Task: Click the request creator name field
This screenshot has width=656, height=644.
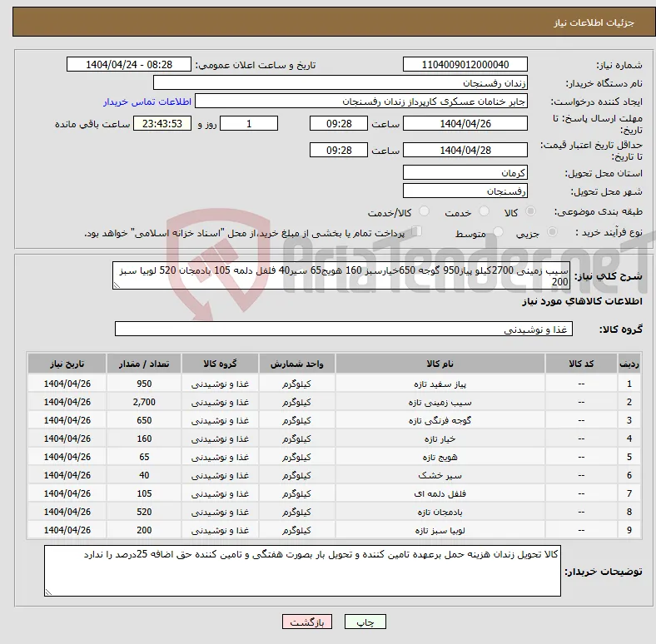Action: pyautogui.click(x=361, y=102)
